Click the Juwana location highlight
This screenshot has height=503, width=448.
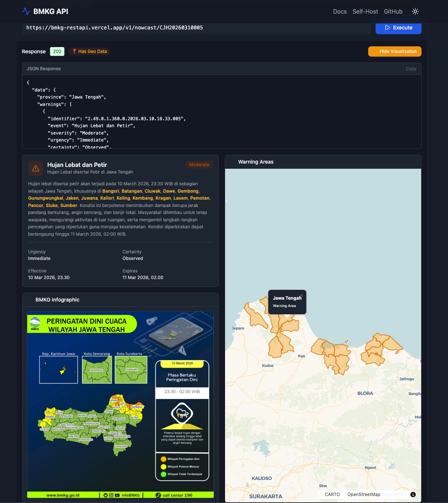(x=89, y=198)
